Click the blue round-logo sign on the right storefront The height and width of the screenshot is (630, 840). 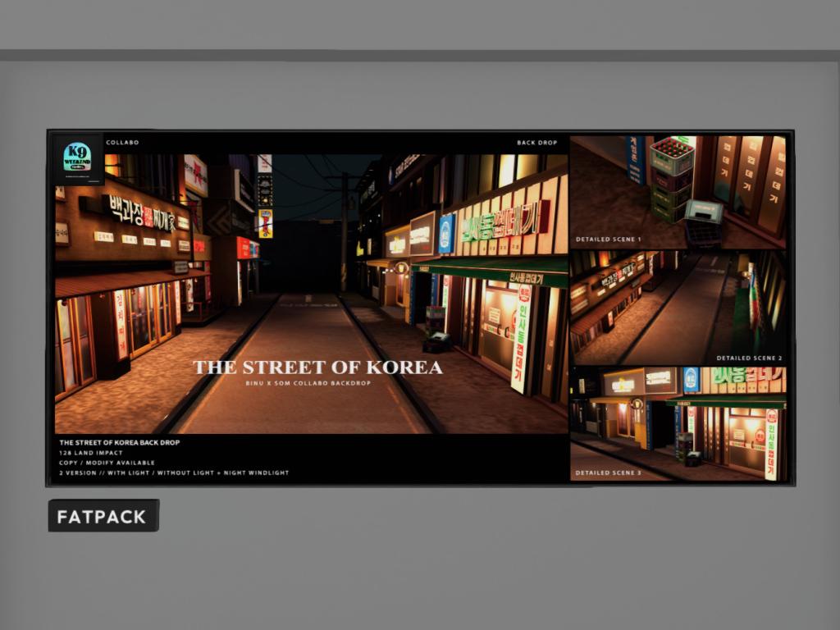point(446,233)
